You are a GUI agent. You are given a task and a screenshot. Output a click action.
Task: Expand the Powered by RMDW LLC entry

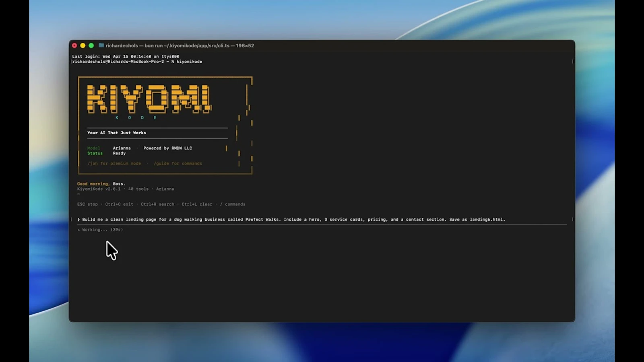pos(167,148)
